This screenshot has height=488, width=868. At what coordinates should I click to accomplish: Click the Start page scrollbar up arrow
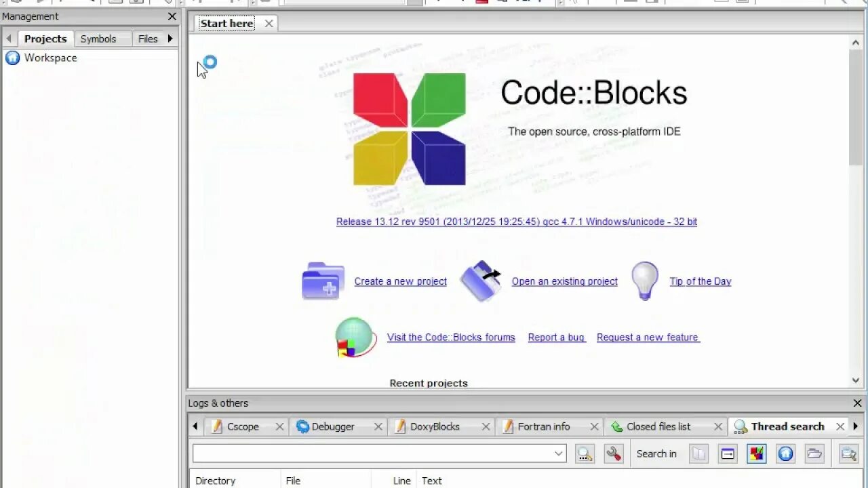tap(856, 42)
